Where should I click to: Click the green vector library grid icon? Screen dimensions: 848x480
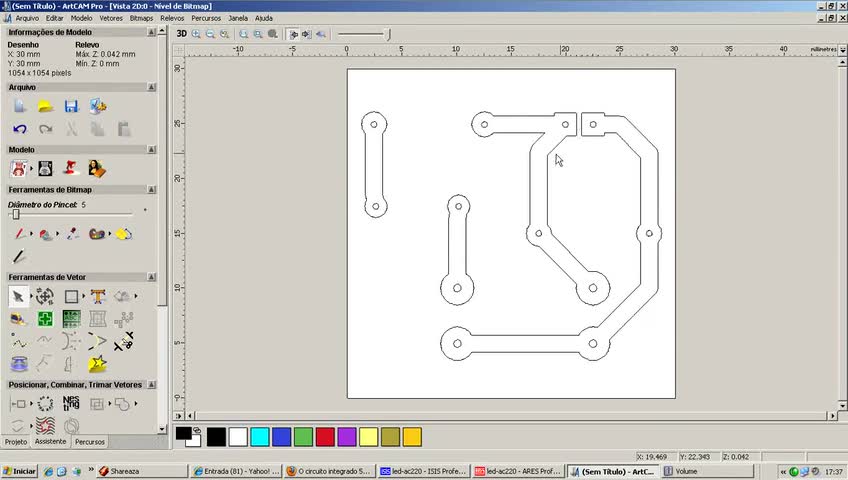click(71, 319)
